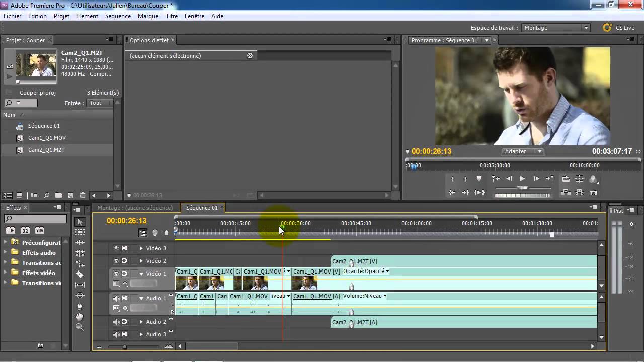Click the shuttle slider in Program monitor
Screen dimensions: 644x362
523,188
